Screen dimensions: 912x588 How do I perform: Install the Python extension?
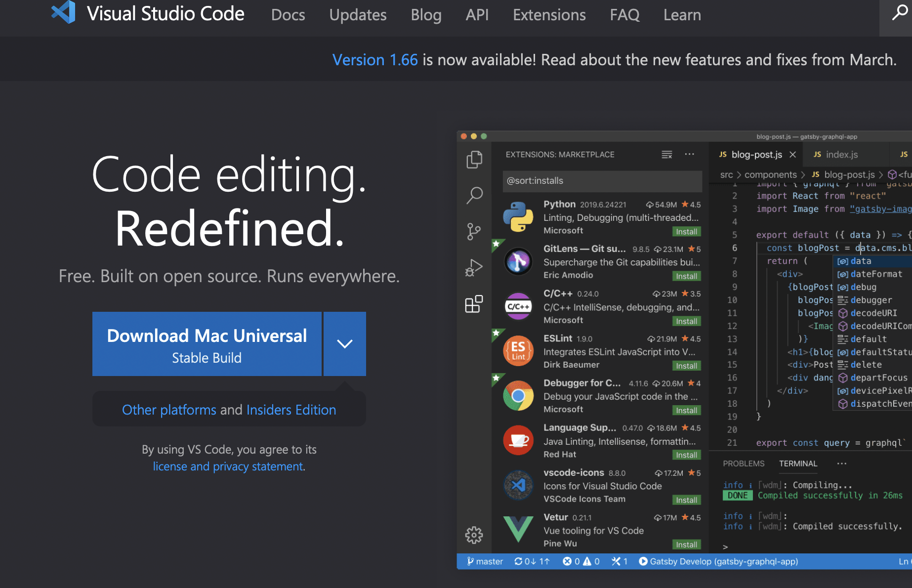tap(687, 232)
